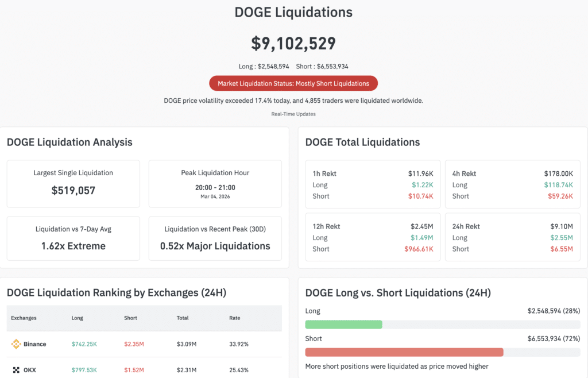The height and width of the screenshot is (378, 588).
Task: Click the Short column header to sort
Action: pos(130,318)
